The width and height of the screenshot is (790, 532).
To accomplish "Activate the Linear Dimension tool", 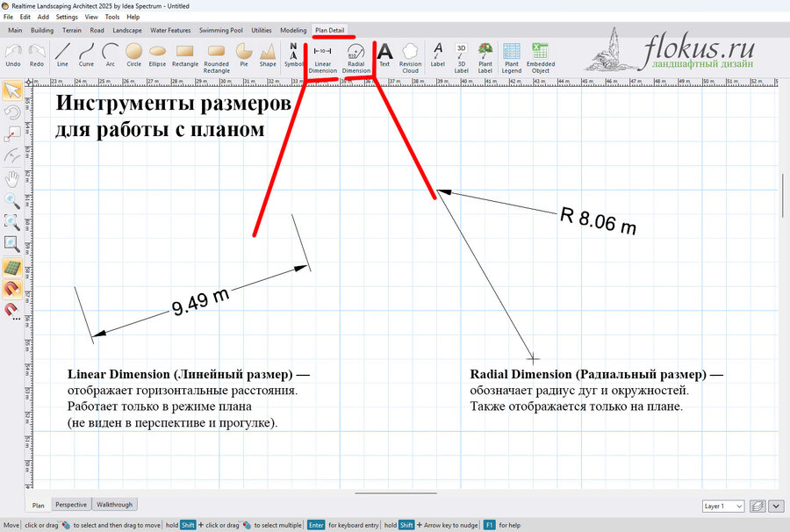I will coord(322,58).
